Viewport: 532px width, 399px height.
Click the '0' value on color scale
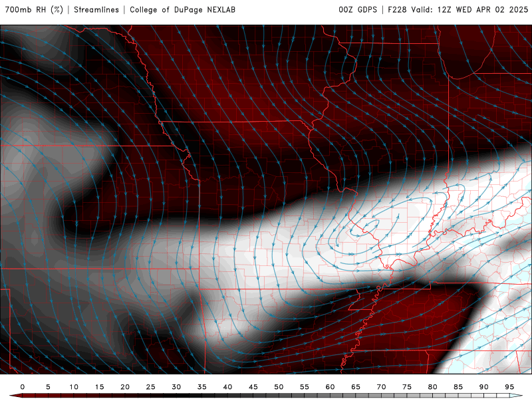[23, 387]
